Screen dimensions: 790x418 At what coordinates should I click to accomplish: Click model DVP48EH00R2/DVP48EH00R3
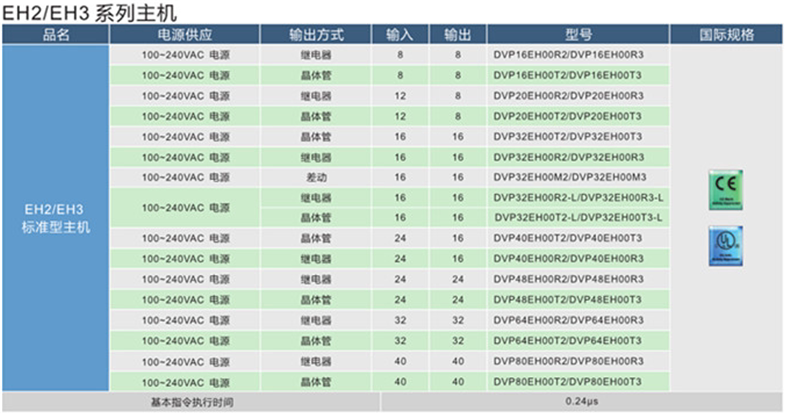(x=568, y=280)
